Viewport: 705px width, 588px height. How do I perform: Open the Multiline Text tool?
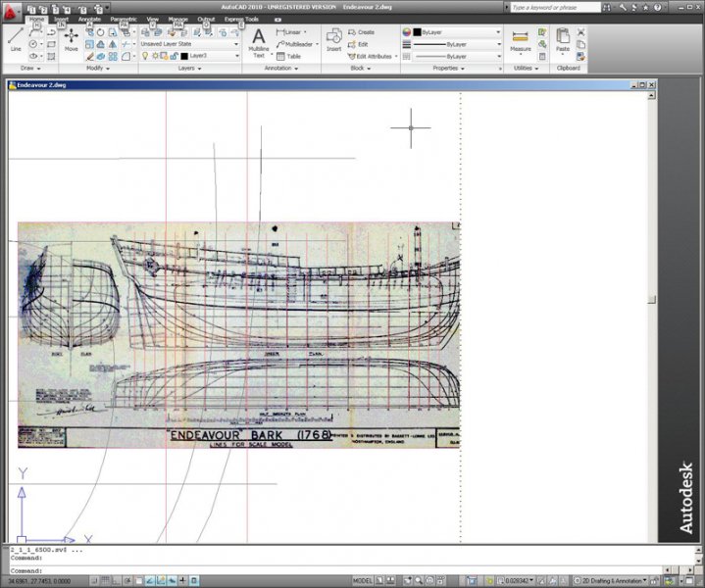pyautogui.click(x=259, y=42)
